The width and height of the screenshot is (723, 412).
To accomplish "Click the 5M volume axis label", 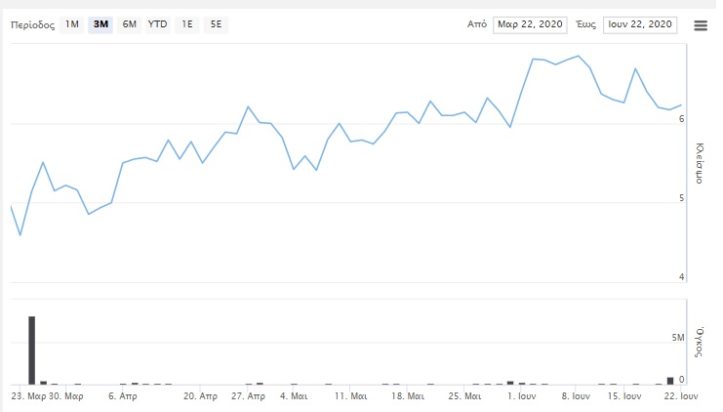I will (x=678, y=339).
